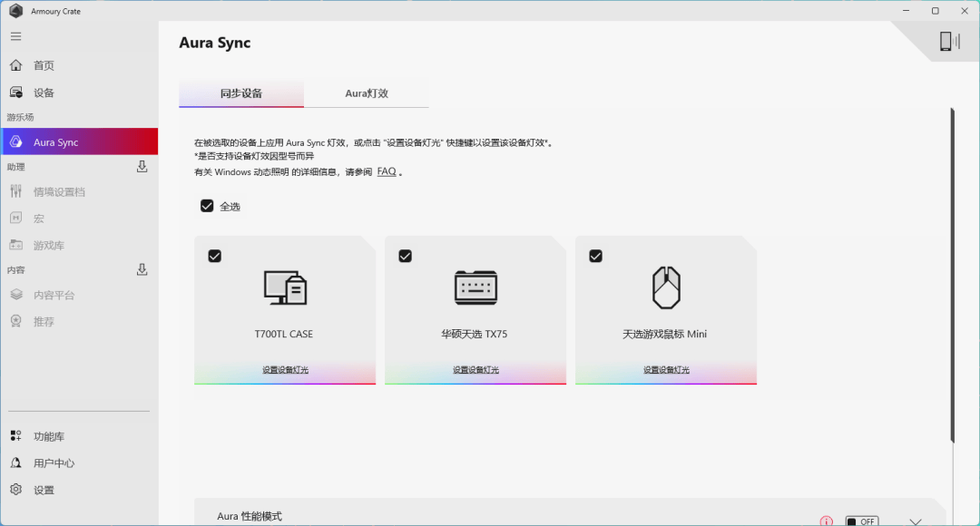Image resolution: width=980 pixels, height=526 pixels.
Task: Click the vertical scrollbar on the right
Action: click(953, 275)
